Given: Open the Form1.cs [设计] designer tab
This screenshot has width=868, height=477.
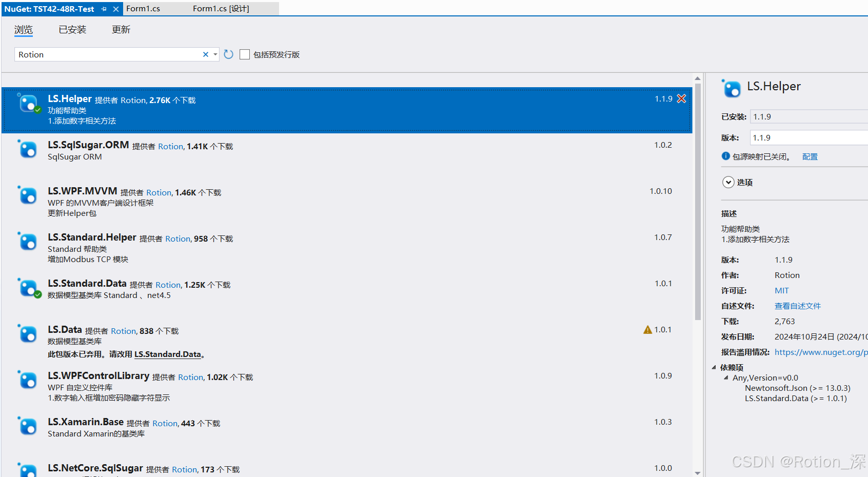Looking at the screenshot, I should (221, 9).
